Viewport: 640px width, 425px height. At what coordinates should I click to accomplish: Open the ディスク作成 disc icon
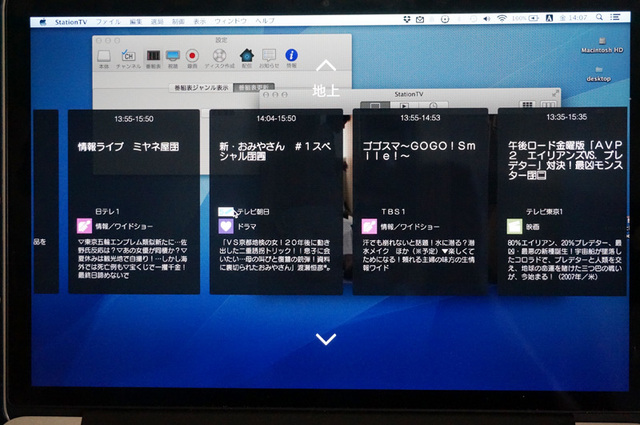219,57
